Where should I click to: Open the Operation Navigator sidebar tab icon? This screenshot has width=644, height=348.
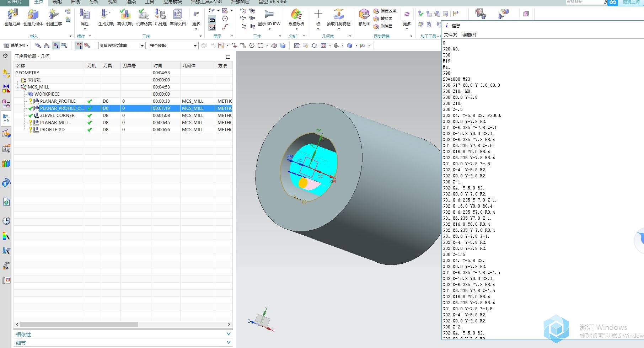pos(6,118)
